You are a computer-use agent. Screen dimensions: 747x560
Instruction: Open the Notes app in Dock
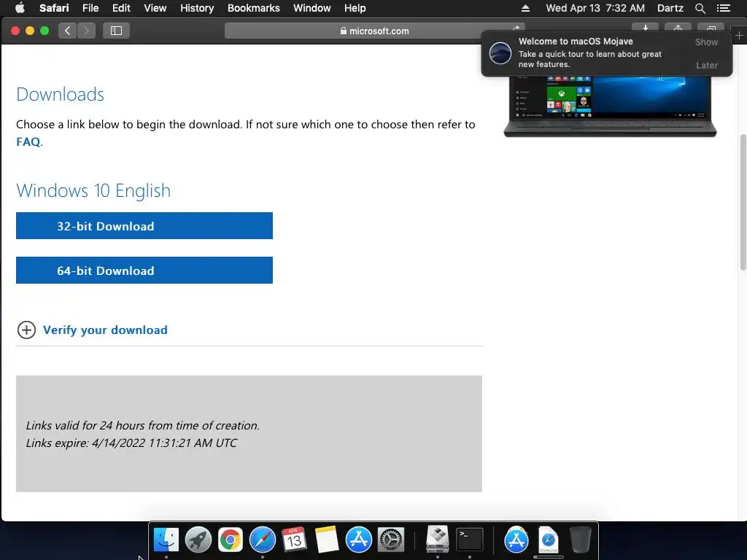coord(326,540)
